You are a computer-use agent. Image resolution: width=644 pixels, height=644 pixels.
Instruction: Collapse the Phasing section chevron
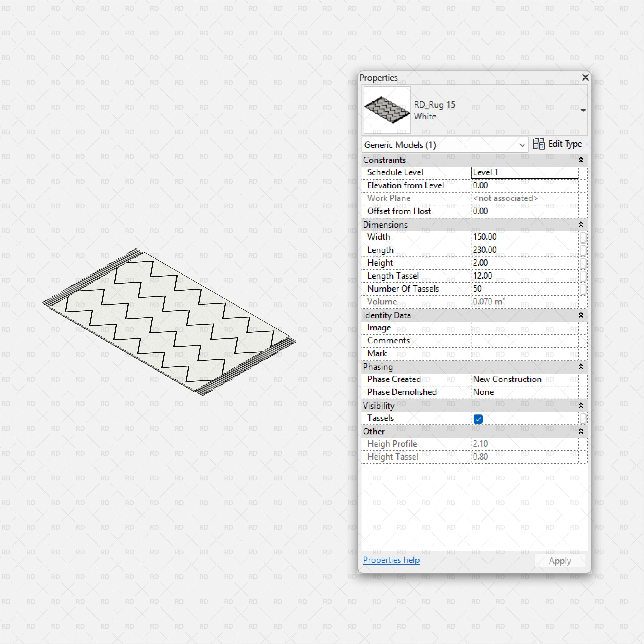click(x=581, y=367)
